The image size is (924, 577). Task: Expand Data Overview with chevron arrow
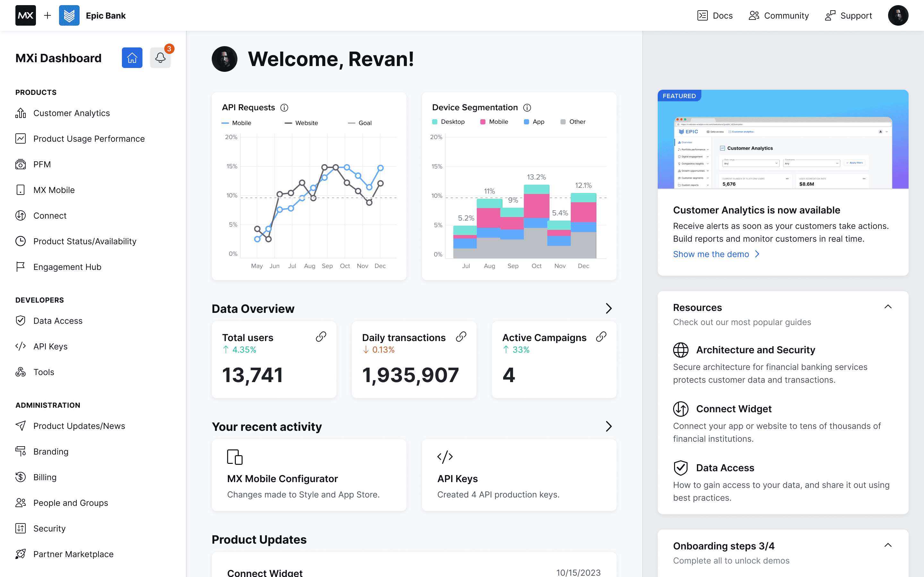pyautogui.click(x=609, y=308)
